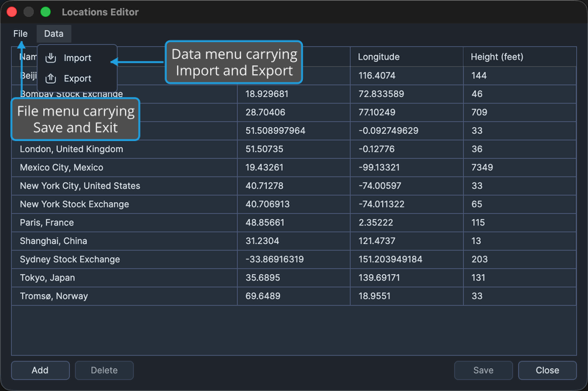The height and width of the screenshot is (391, 588).
Task: Click the Close button
Action: point(548,370)
